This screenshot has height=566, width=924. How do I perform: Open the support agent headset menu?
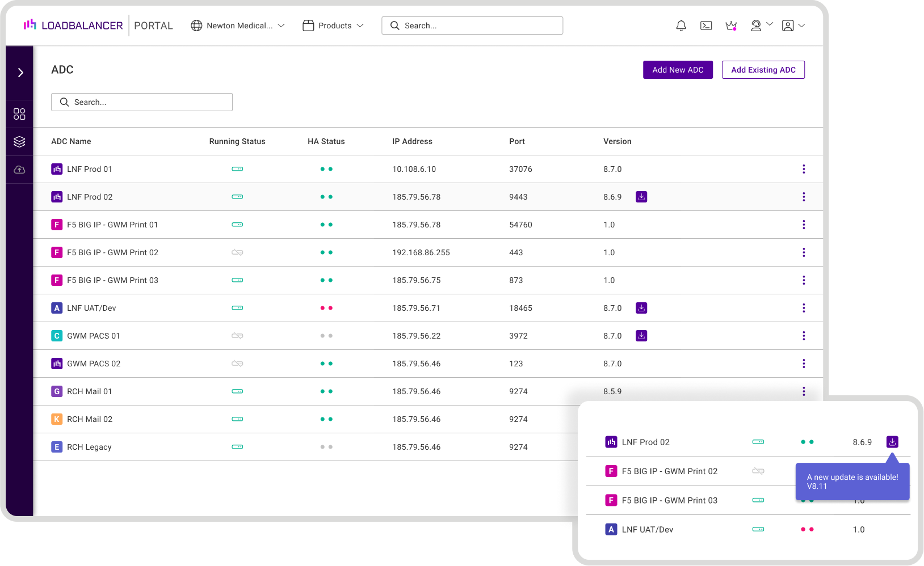[761, 26]
